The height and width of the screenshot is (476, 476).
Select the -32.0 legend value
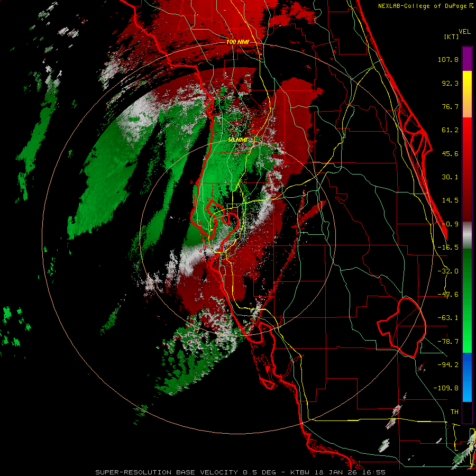pos(448,271)
